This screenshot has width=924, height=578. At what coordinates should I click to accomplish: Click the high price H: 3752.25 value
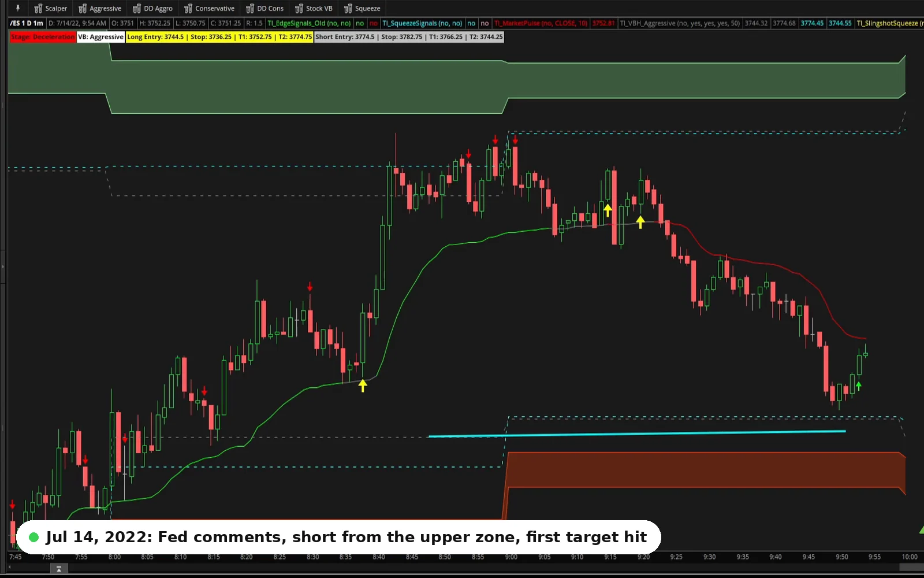pyautogui.click(x=155, y=23)
